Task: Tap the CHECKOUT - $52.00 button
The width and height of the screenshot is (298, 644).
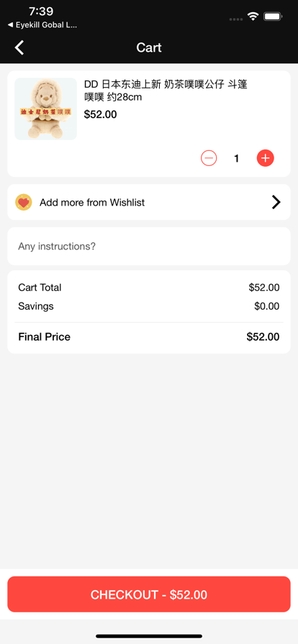Action: click(149, 594)
